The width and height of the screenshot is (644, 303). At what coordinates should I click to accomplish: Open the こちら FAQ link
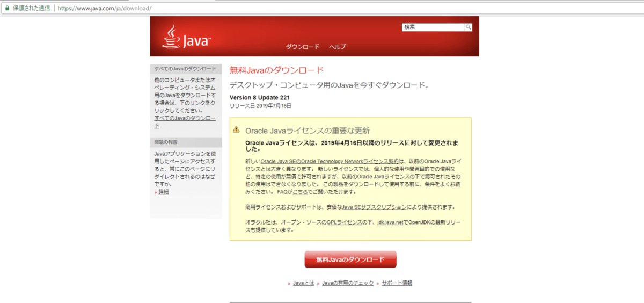pos(299,192)
